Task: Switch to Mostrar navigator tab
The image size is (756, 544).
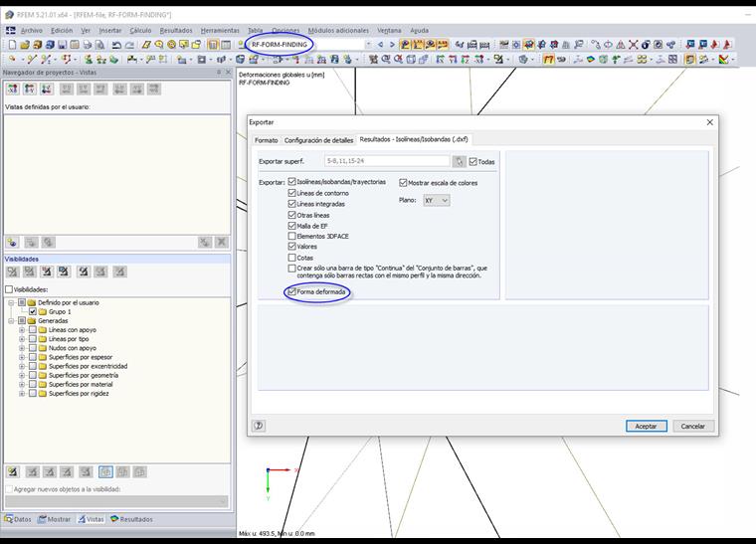Action: pyautogui.click(x=55, y=519)
